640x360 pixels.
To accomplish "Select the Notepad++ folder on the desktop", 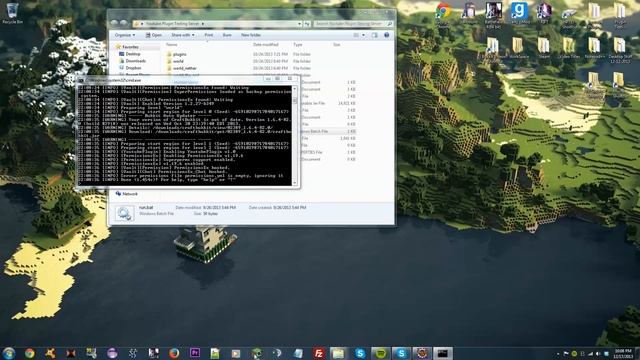I will [x=594, y=48].
